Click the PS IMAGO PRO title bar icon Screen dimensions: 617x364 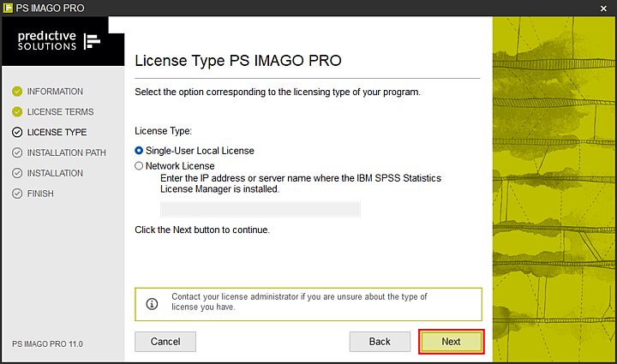pyautogui.click(x=8, y=8)
